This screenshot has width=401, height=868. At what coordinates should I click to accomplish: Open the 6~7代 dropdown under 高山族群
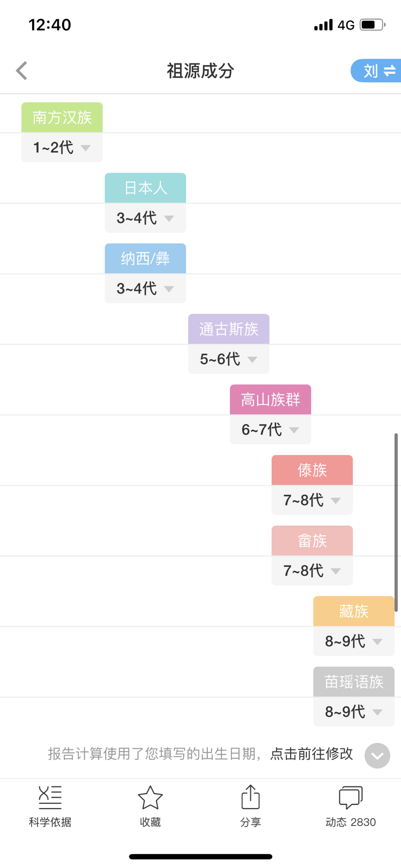[x=270, y=429]
